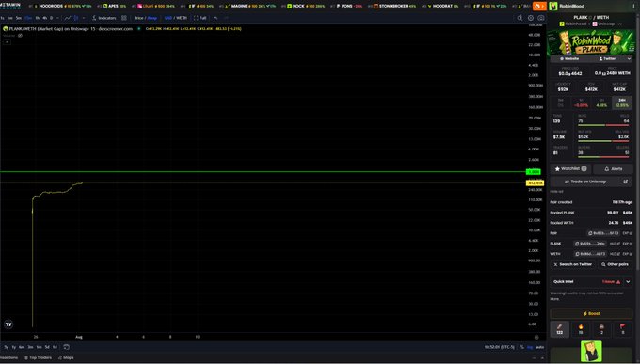Open token Website link

pos(569,59)
